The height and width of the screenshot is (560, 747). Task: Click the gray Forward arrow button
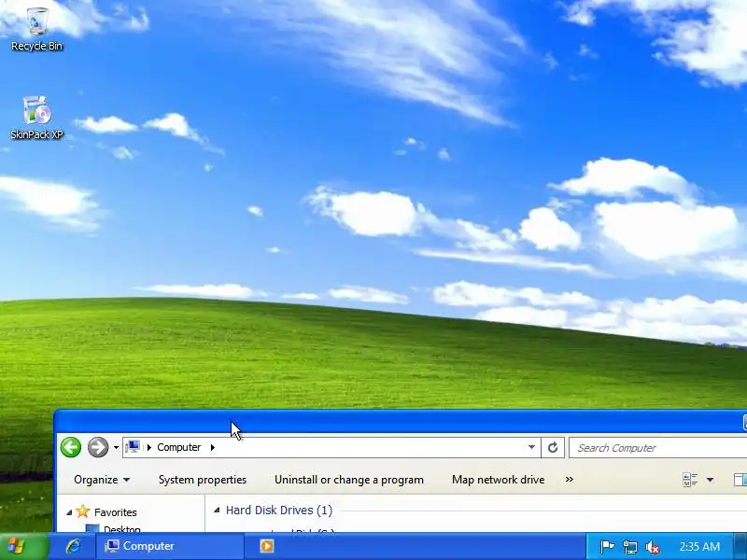98,447
